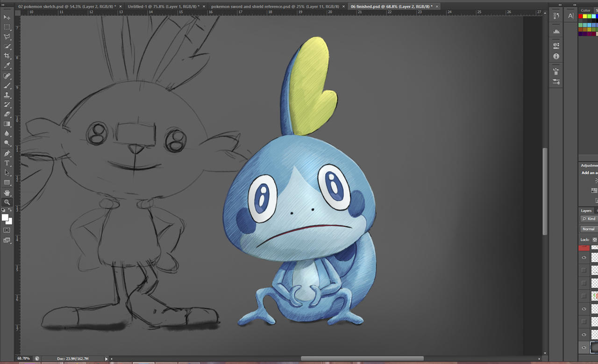Open the History panel icon

pos(556,16)
